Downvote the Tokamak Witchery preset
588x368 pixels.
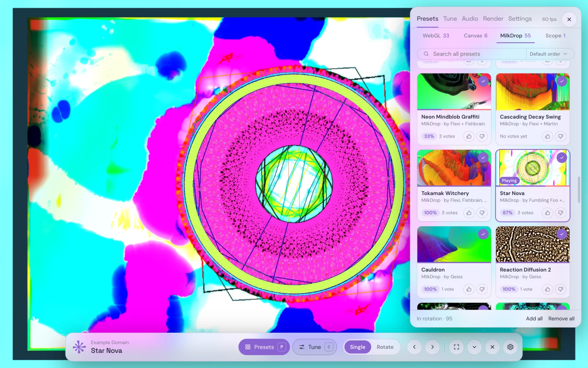[482, 213]
